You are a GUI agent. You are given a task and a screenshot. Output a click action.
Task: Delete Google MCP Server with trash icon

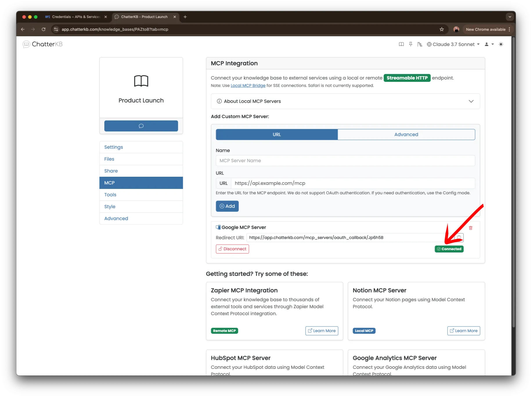pyautogui.click(x=470, y=228)
